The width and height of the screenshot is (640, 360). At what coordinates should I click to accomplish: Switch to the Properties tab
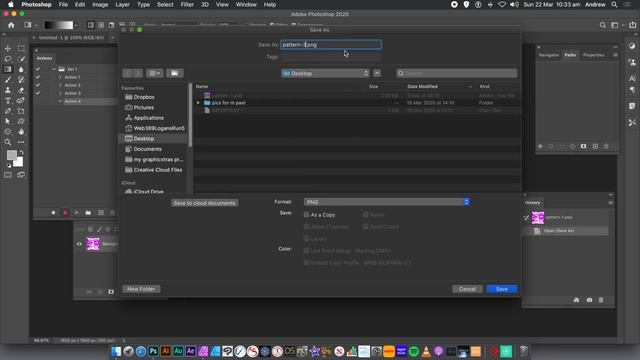(593, 55)
